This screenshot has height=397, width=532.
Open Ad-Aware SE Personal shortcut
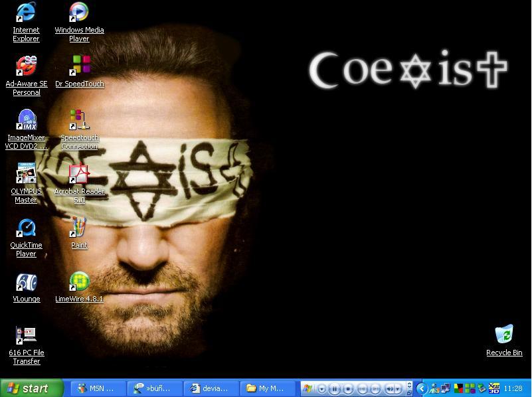click(x=27, y=76)
